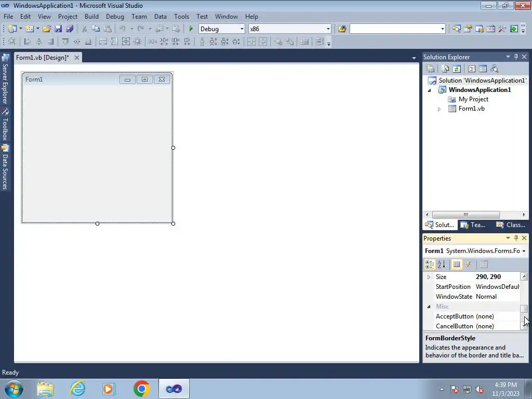Click Solution Explorer's Properties icon
This screenshot has height=399, width=532.
click(430, 69)
